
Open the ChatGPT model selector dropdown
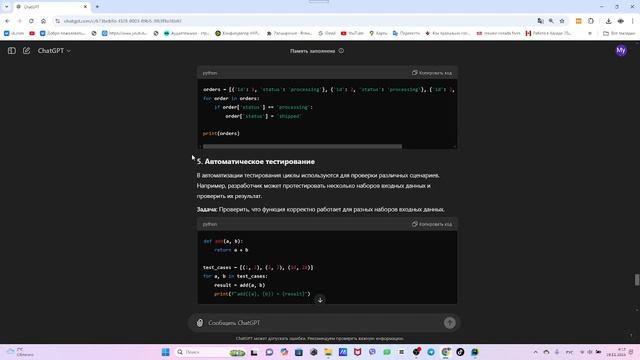[x=54, y=51]
